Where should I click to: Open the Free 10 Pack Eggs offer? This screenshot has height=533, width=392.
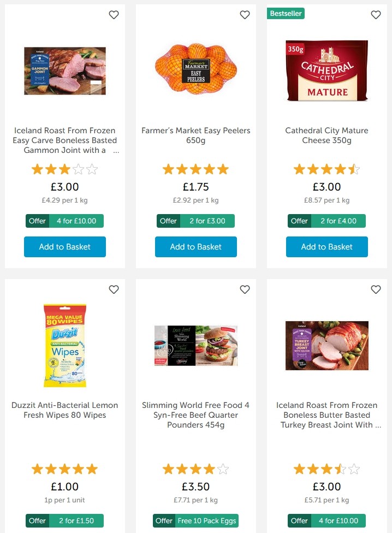(x=196, y=521)
